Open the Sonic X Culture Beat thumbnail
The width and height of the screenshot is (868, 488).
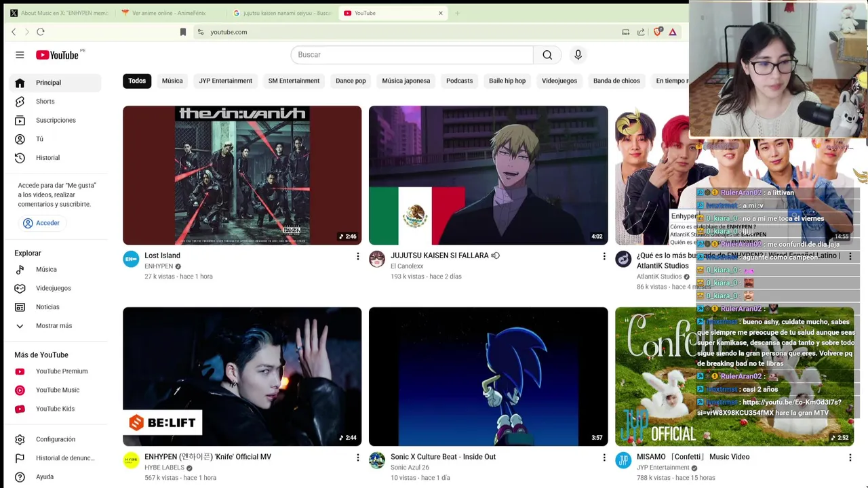click(488, 377)
